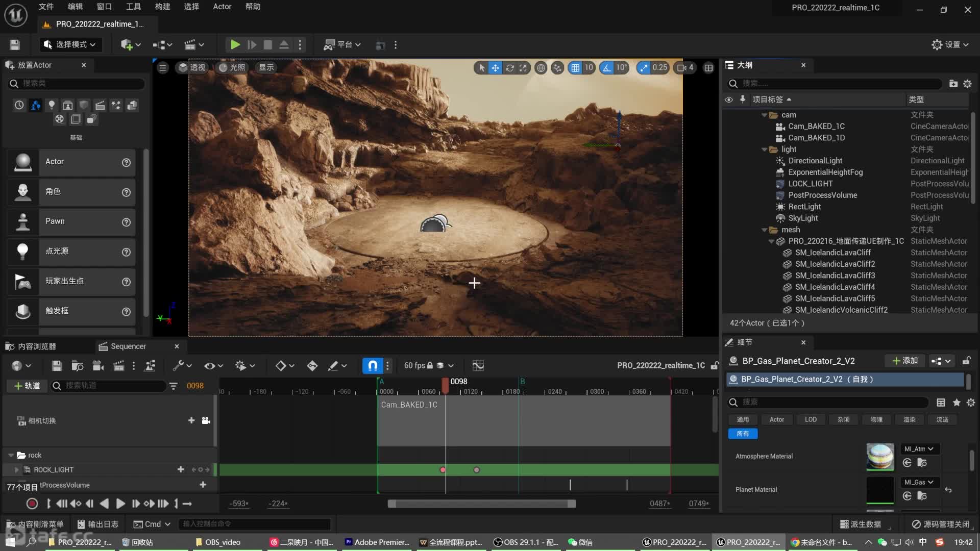Open the 60 fps frame rate dropdown
The width and height of the screenshot is (980, 551).
point(428,366)
